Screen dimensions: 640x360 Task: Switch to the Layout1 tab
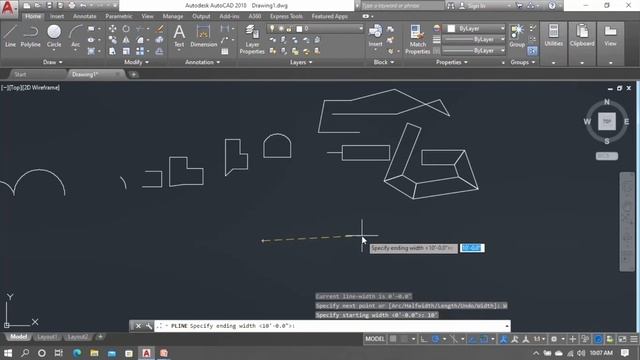[x=47, y=337]
